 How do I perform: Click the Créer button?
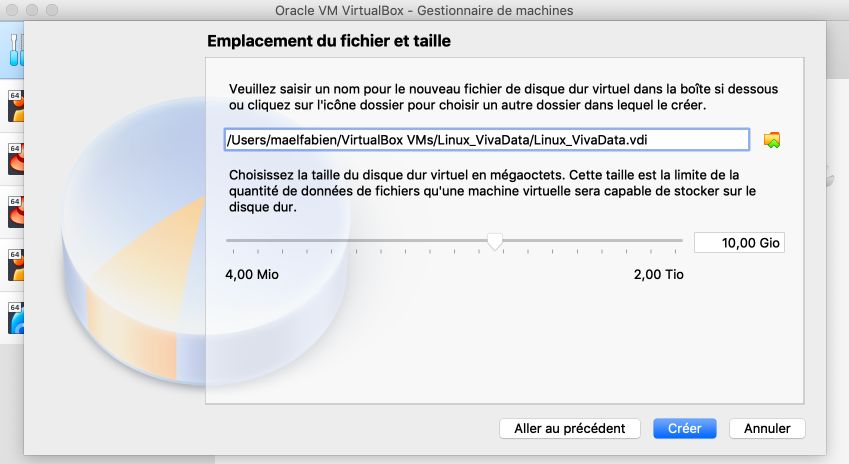pyautogui.click(x=684, y=428)
